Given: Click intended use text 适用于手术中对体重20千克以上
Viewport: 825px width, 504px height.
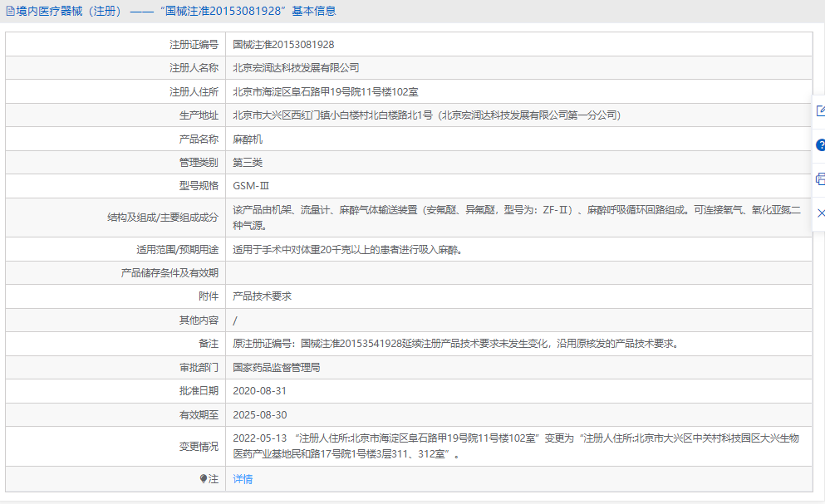Looking at the screenshot, I should pyautogui.click(x=348, y=250).
